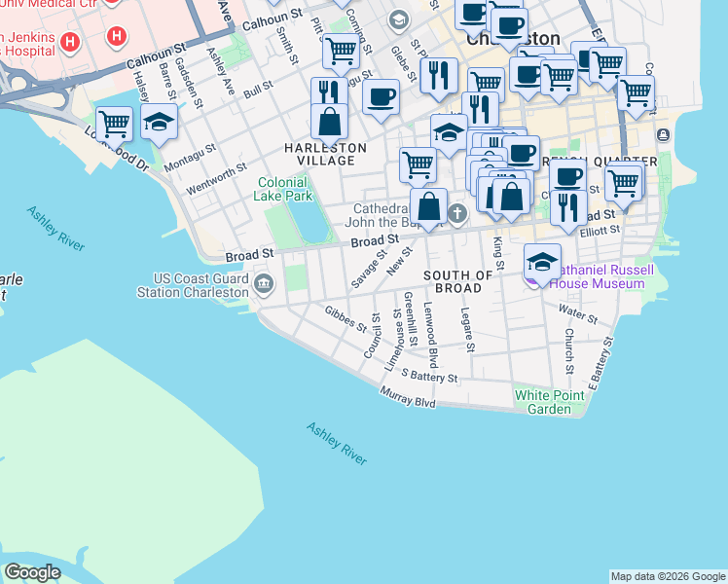Select the coffee cup marker under French Quarter label
Viewport: 728px width, 584px height.
[x=567, y=176]
